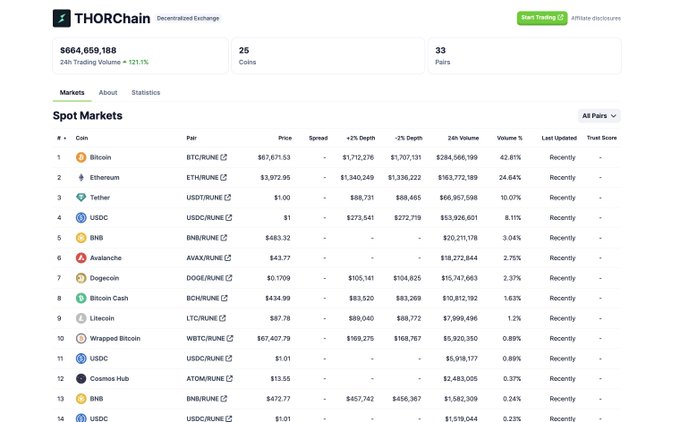Open external link icon beside ETH/RUNE
Viewport: 680px width, 422px height.
pos(223,177)
